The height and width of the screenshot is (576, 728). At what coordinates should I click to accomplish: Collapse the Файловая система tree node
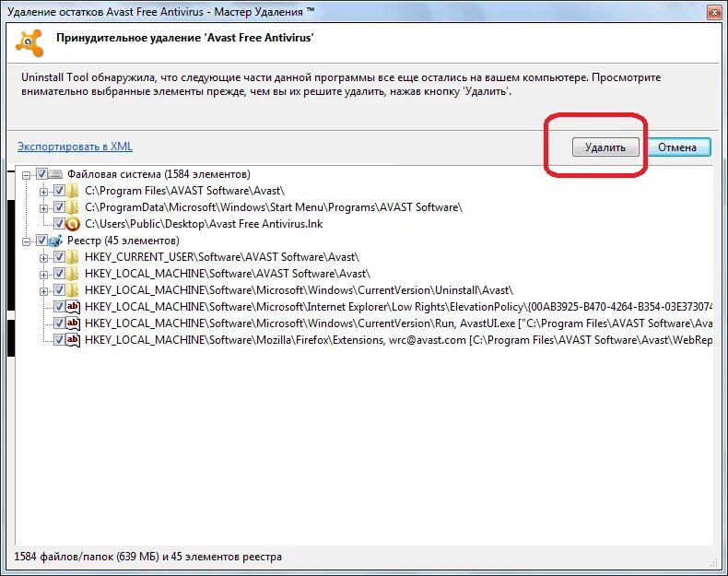(x=27, y=175)
